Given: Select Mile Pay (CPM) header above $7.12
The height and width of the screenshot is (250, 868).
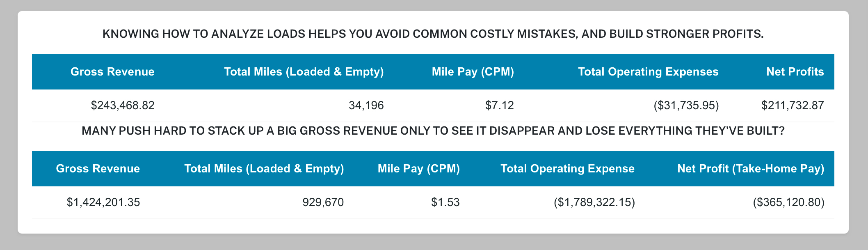Looking at the screenshot, I should [473, 72].
